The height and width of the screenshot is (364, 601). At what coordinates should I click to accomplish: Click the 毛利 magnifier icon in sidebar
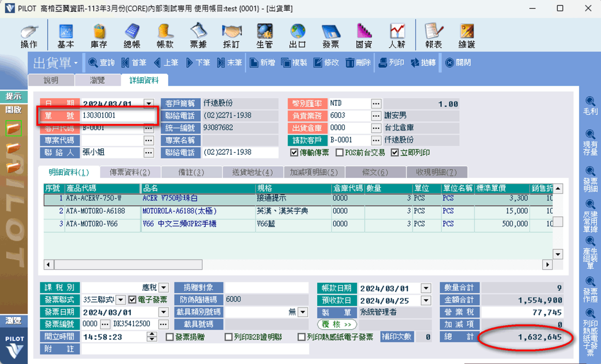click(590, 106)
